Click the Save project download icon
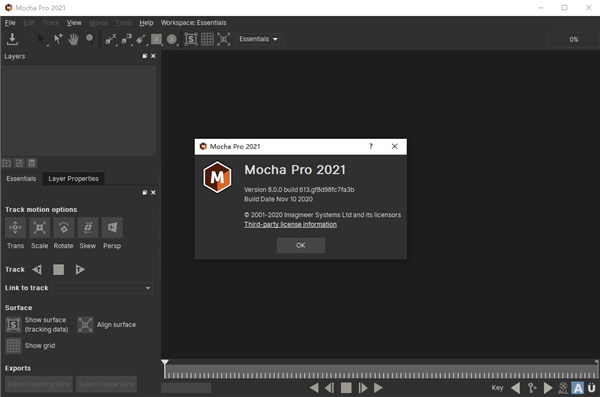This screenshot has height=397, width=600. (x=12, y=39)
